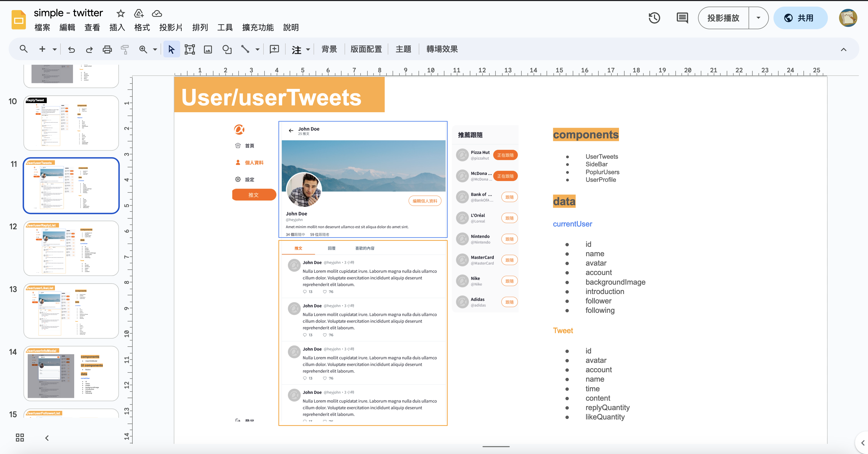Open the shape insertion tool
This screenshot has height=454, width=868.
(226, 49)
